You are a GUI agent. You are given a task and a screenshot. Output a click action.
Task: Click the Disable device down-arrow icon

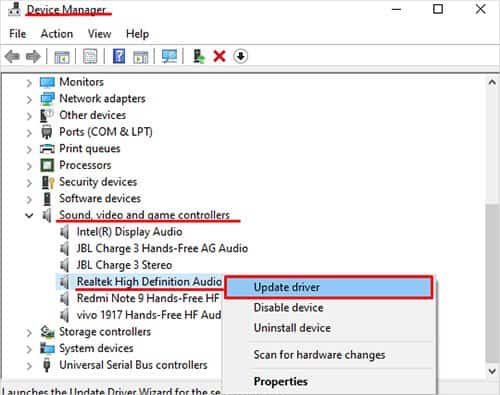240,56
